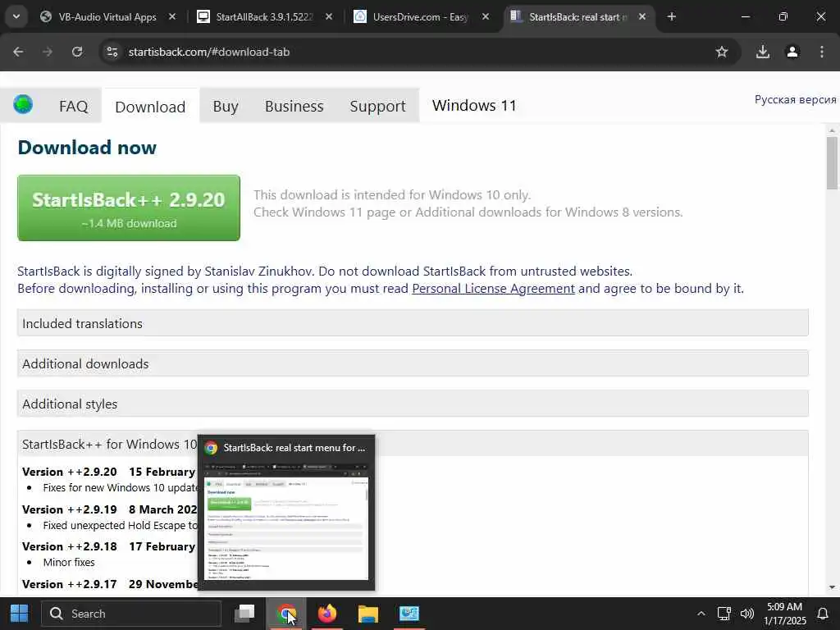Open the FAQ page tab
This screenshot has width=840, height=630.
[x=73, y=106]
